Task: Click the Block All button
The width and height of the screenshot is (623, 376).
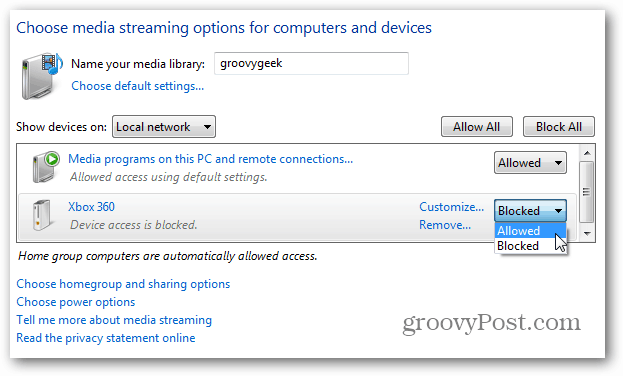Action: [x=559, y=127]
